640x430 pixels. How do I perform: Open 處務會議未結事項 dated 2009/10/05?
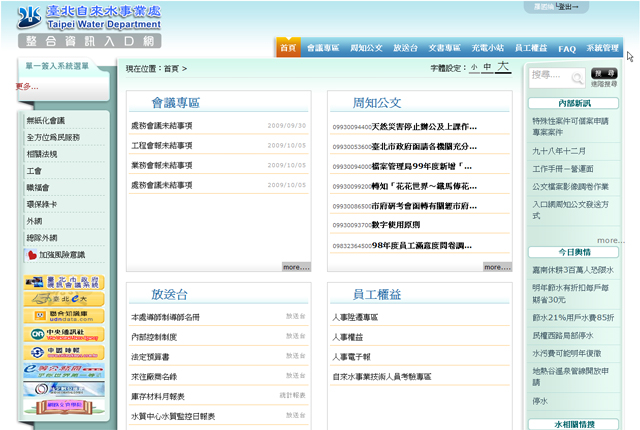[162, 185]
